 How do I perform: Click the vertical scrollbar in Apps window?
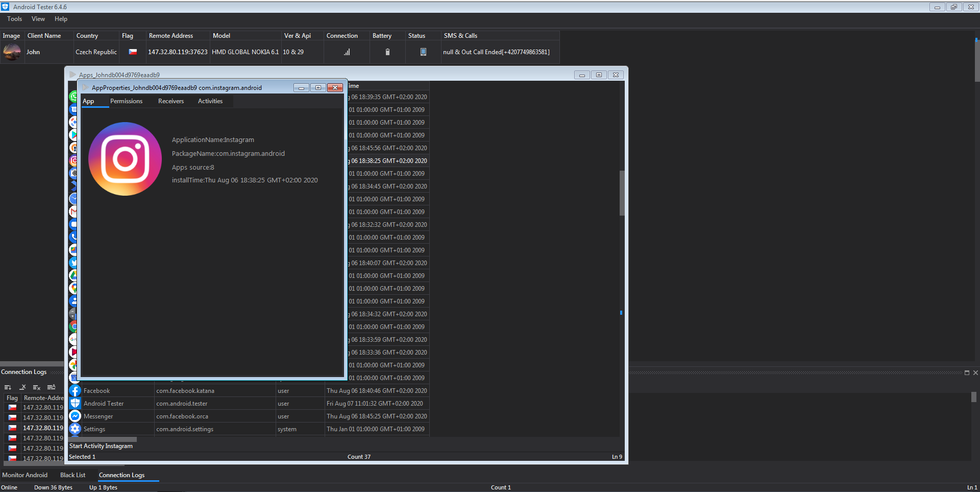tap(622, 193)
